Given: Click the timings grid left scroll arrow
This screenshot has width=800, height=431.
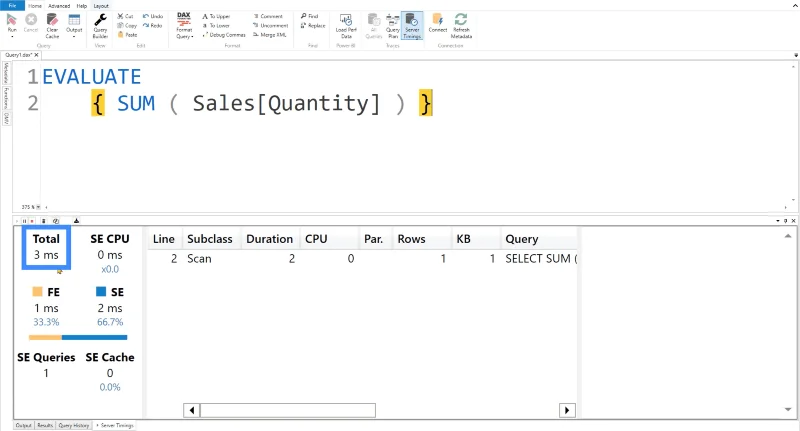Looking at the screenshot, I should coord(192,410).
